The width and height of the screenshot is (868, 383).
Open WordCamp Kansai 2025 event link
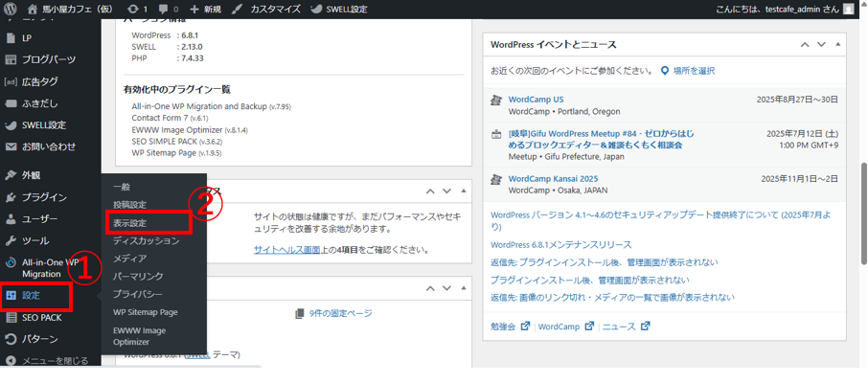pyautogui.click(x=553, y=178)
